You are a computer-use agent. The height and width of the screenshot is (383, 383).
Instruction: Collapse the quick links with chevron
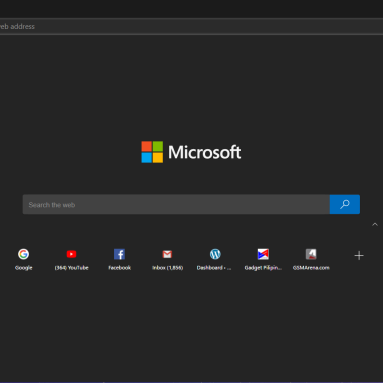tap(375, 224)
